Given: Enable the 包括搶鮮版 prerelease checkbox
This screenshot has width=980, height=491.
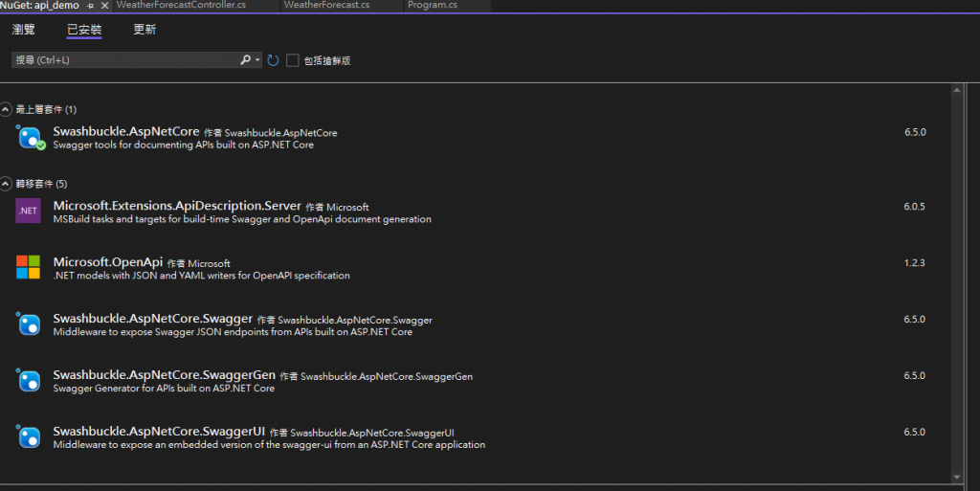Looking at the screenshot, I should [293, 60].
